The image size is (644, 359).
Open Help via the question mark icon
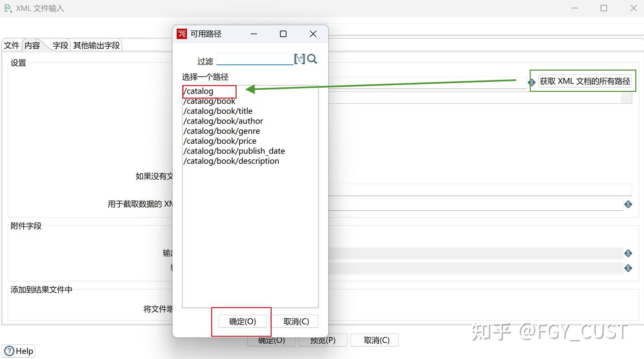pyautogui.click(x=10, y=351)
